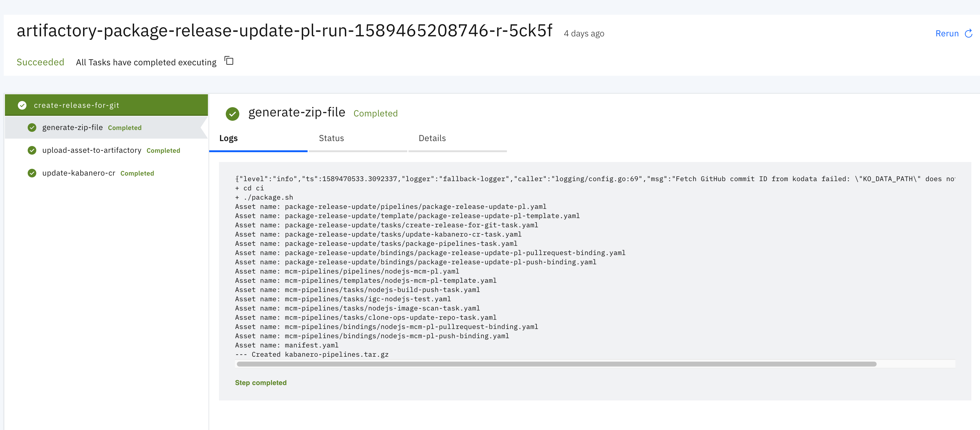Open the upload-asset-to-artifactory step
This screenshot has width=980, height=430.
(x=91, y=150)
